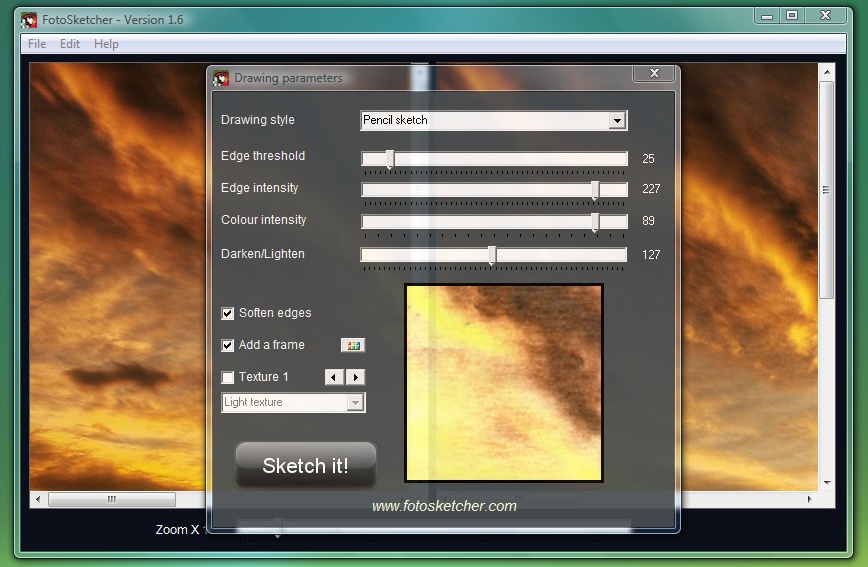Enable the Texture 1 checkbox

pyautogui.click(x=228, y=378)
